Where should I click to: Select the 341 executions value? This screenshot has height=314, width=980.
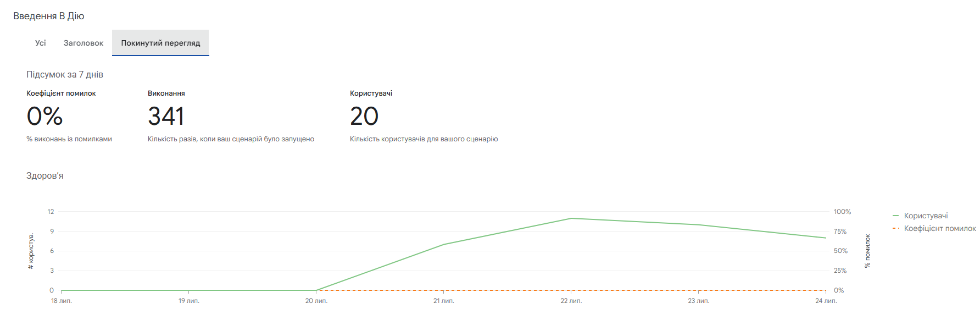pos(166,116)
